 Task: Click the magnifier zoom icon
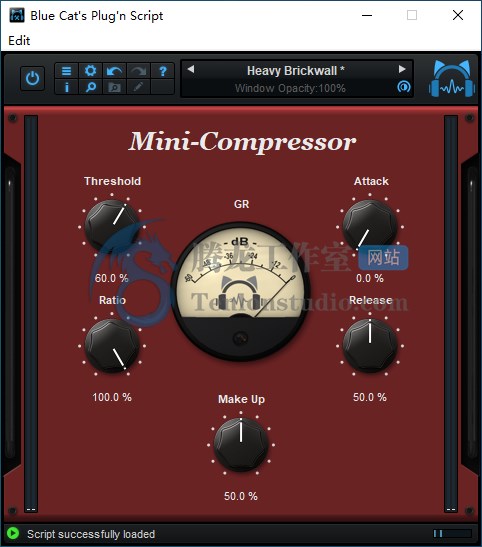pyautogui.click(x=91, y=87)
